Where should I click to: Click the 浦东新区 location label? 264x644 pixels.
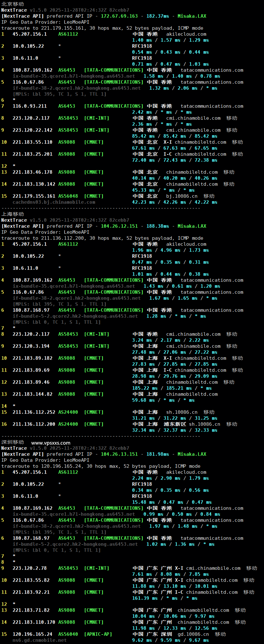[175, 424]
